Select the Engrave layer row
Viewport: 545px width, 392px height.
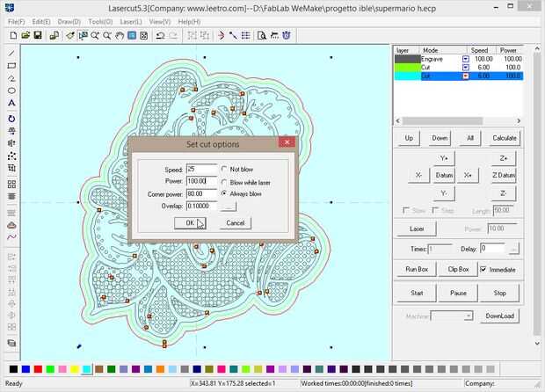[x=459, y=59]
